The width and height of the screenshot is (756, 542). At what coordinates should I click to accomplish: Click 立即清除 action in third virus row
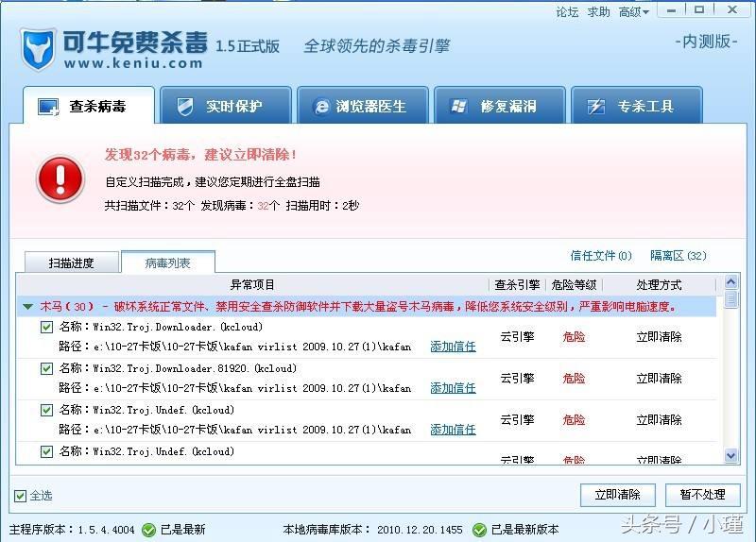(x=659, y=419)
